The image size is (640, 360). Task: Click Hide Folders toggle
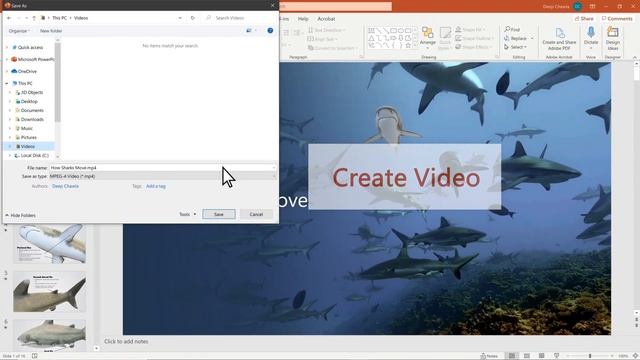[20, 215]
